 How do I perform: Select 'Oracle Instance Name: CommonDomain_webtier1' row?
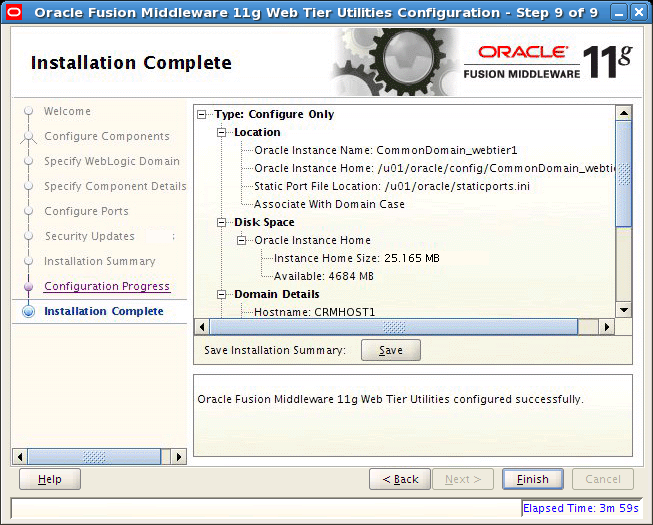(386, 150)
